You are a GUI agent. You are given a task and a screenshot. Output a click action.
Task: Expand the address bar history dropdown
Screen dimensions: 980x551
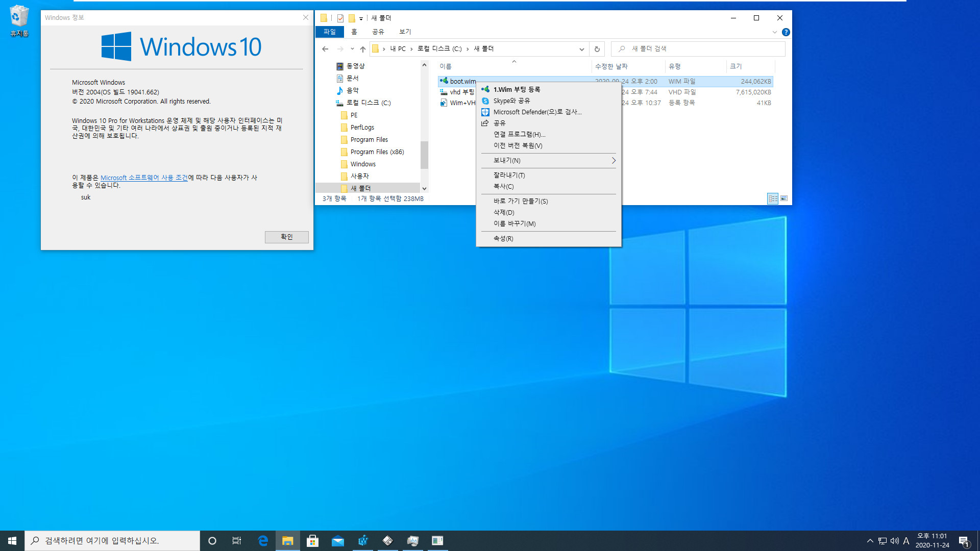tap(581, 49)
